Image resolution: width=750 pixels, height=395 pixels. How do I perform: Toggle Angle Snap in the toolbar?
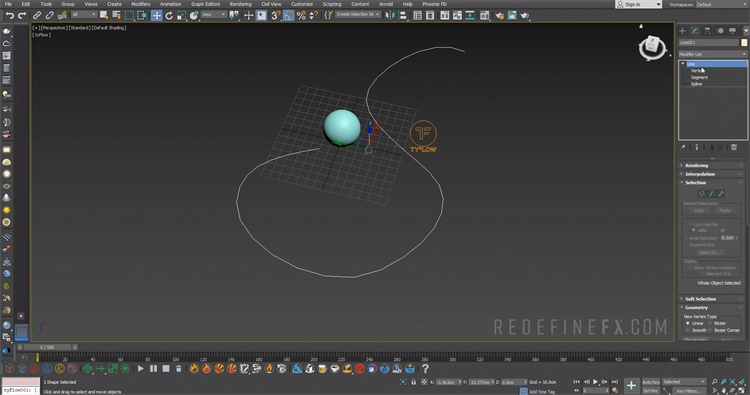(x=288, y=16)
